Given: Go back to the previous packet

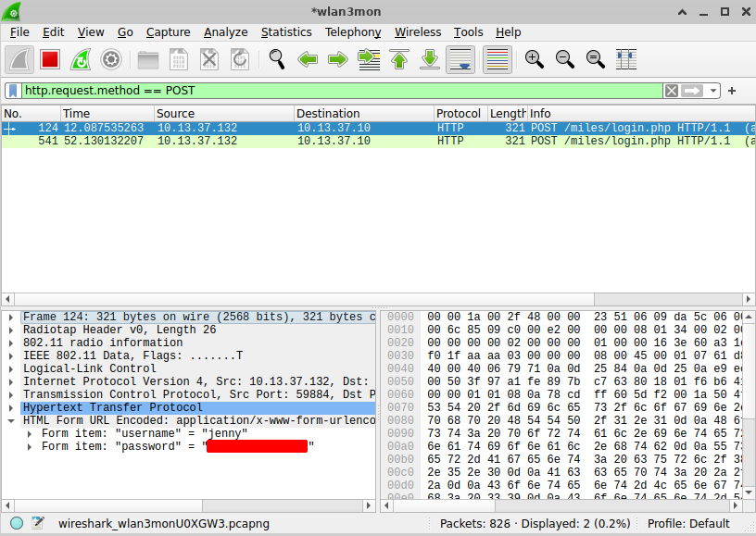Looking at the screenshot, I should coord(308,60).
